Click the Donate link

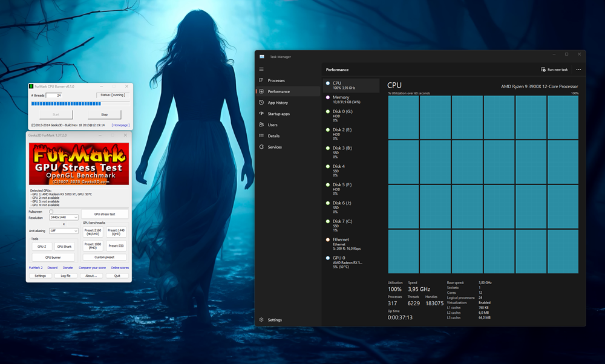pyautogui.click(x=68, y=268)
